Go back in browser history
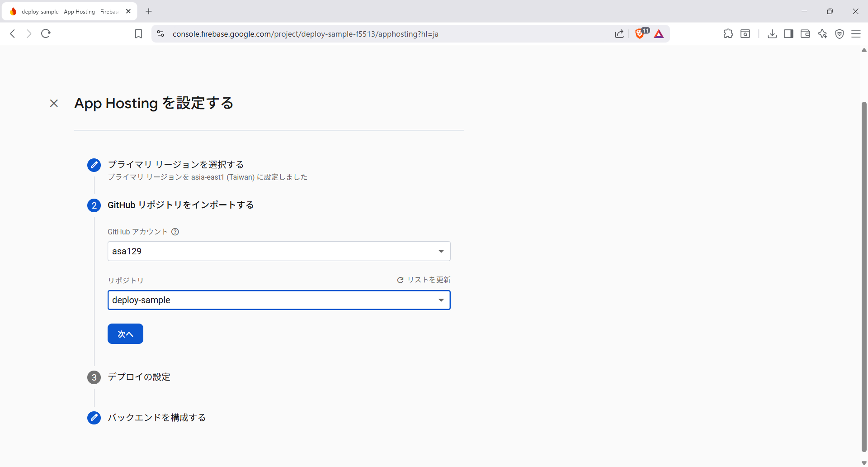The width and height of the screenshot is (868, 467). coord(13,33)
